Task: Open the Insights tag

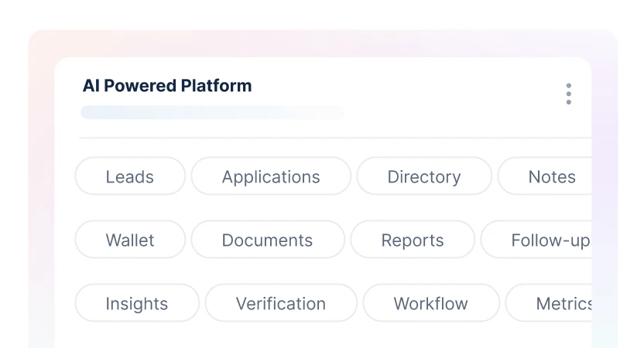Action: (137, 303)
